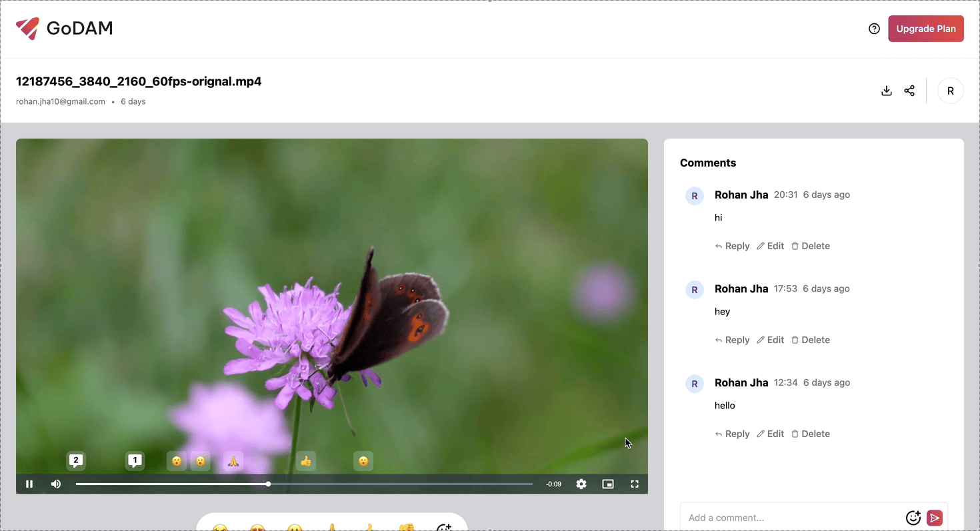Open the share options

pyautogui.click(x=909, y=91)
